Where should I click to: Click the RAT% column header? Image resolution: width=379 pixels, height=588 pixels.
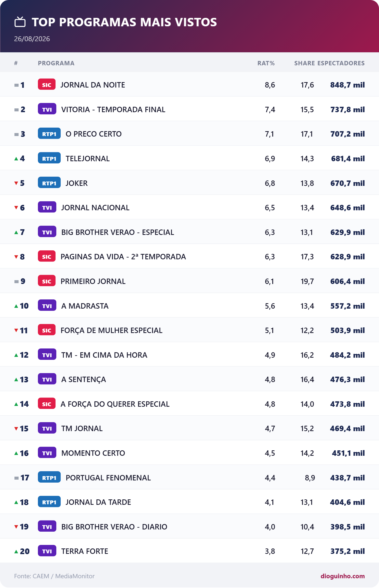click(266, 63)
